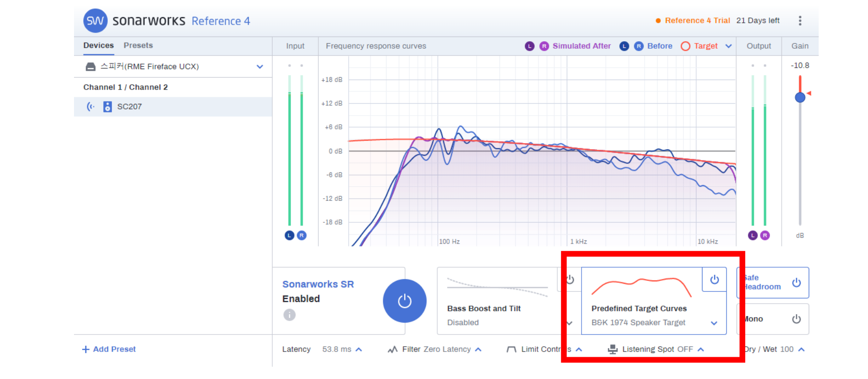Toggle Mono power button
This screenshot has height=379, width=868.
[796, 319]
